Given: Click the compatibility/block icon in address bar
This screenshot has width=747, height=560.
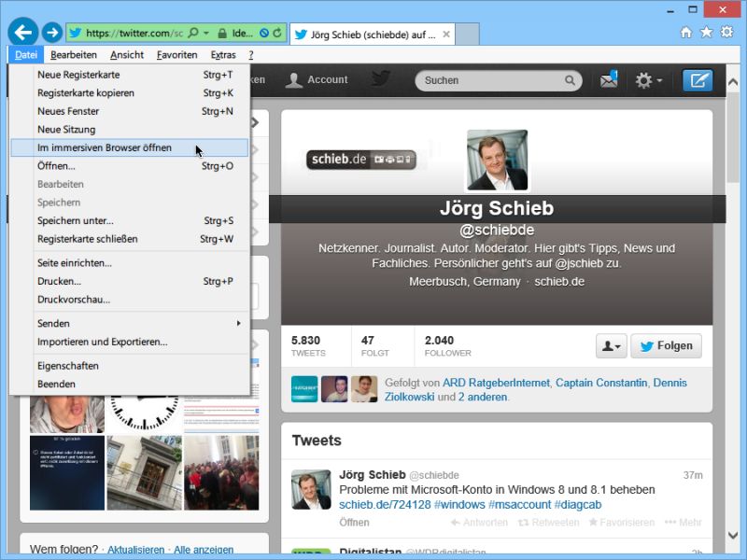Looking at the screenshot, I should point(264,33).
